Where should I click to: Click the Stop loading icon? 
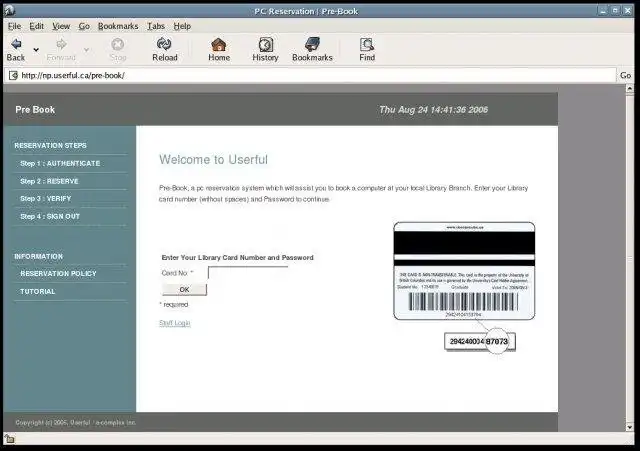point(118,44)
